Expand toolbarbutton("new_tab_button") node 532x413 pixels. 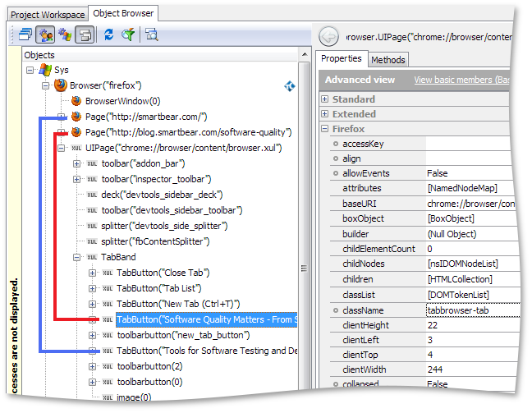(x=92, y=336)
